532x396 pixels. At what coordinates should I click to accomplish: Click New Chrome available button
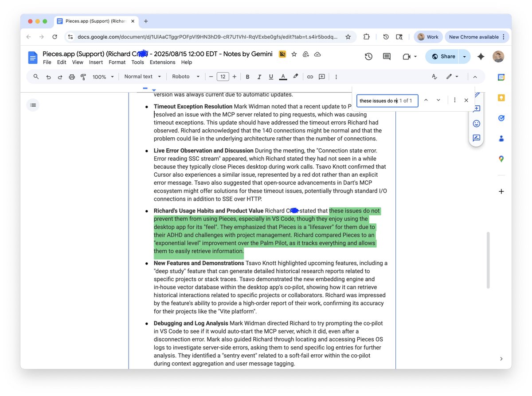click(x=477, y=37)
